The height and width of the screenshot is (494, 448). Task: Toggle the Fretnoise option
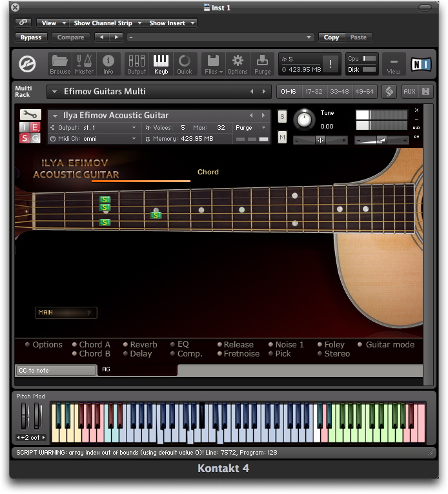[x=238, y=353]
